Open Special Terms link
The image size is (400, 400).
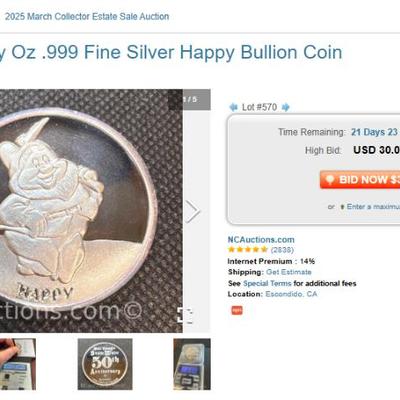tap(267, 283)
